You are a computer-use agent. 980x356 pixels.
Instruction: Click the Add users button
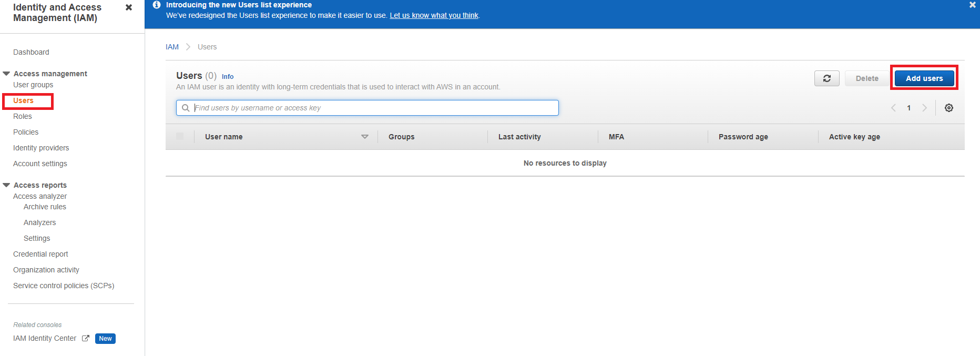click(924, 78)
